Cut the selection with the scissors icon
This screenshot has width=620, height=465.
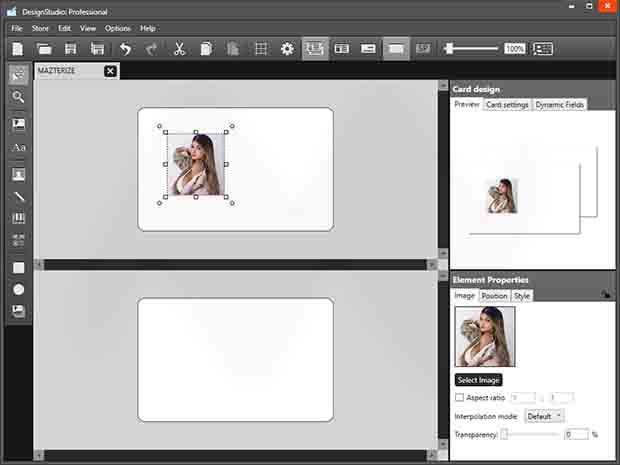point(179,49)
